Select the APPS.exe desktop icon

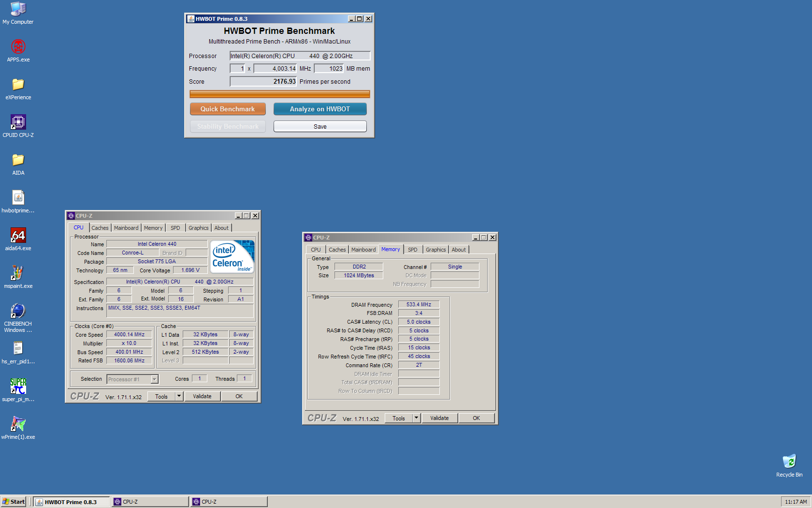18,51
